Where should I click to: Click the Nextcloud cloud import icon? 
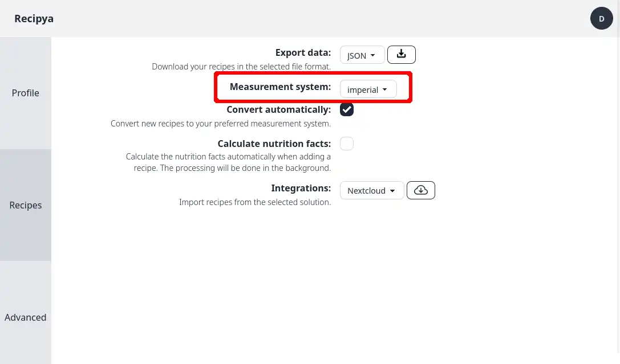[421, 190]
